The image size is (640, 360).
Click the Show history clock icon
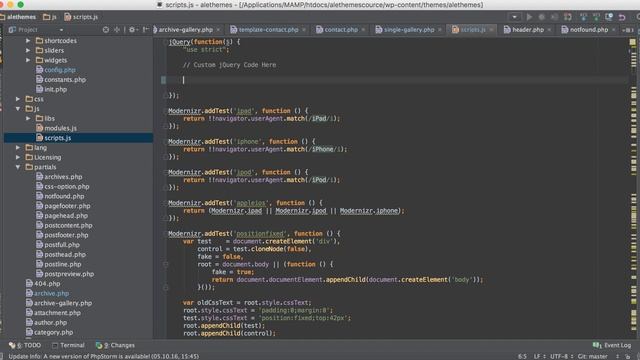click(x=609, y=17)
